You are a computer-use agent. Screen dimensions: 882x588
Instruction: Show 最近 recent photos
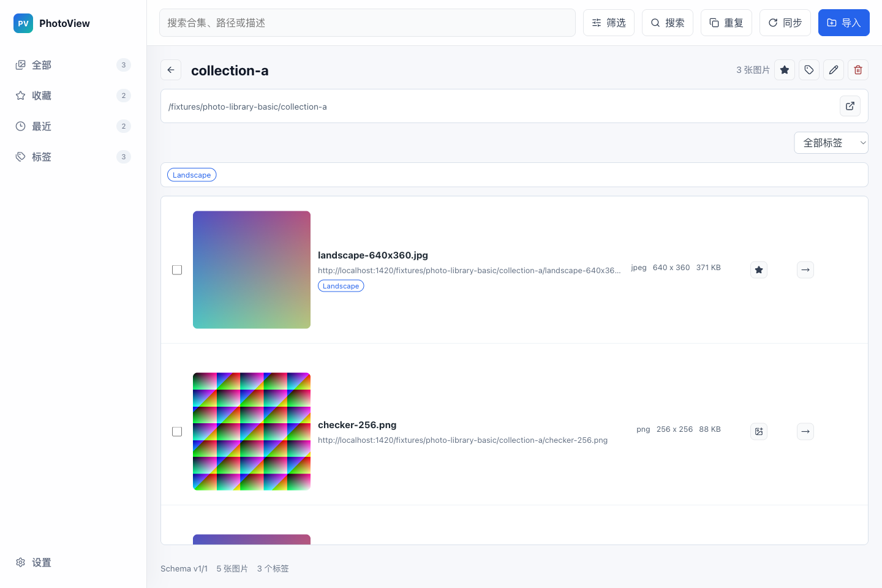(73, 126)
